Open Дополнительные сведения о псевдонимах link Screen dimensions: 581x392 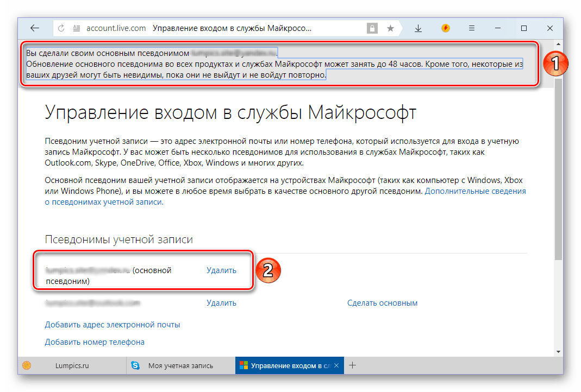tap(475, 191)
